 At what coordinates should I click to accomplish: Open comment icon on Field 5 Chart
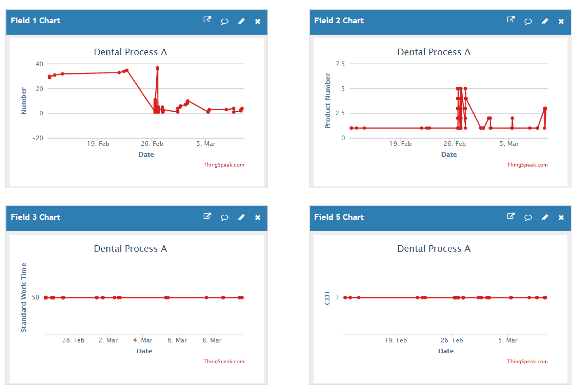click(x=528, y=217)
